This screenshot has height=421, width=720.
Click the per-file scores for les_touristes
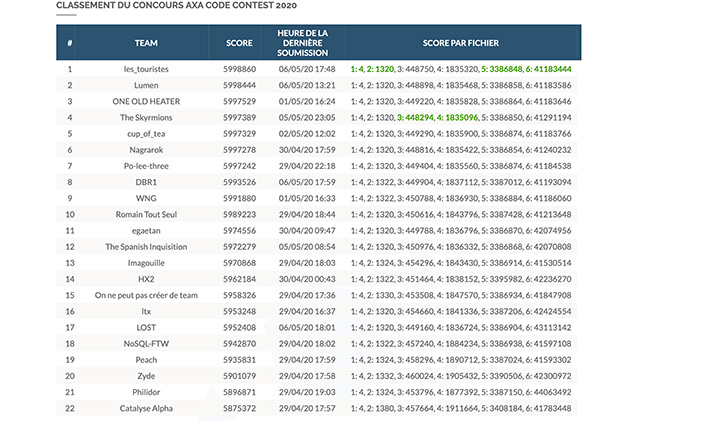(461, 70)
